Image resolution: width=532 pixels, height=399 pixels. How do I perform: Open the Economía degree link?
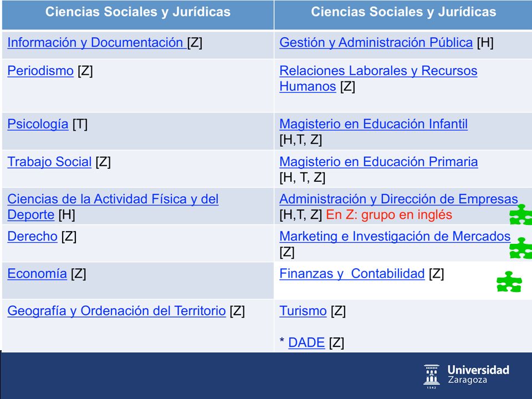pos(37,274)
